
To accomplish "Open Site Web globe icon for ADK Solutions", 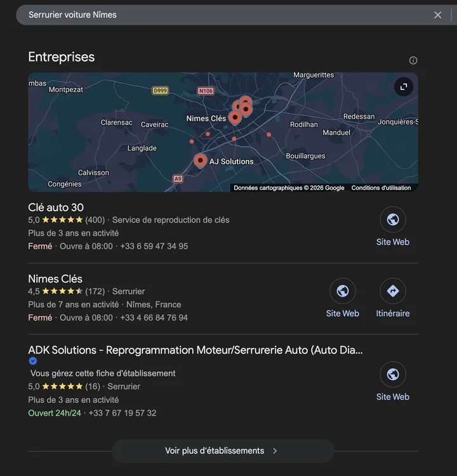I will click(x=393, y=374).
